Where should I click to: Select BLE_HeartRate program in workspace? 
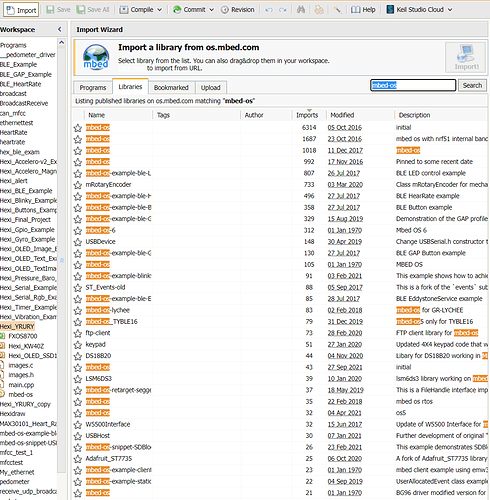pyautogui.click(x=20, y=84)
